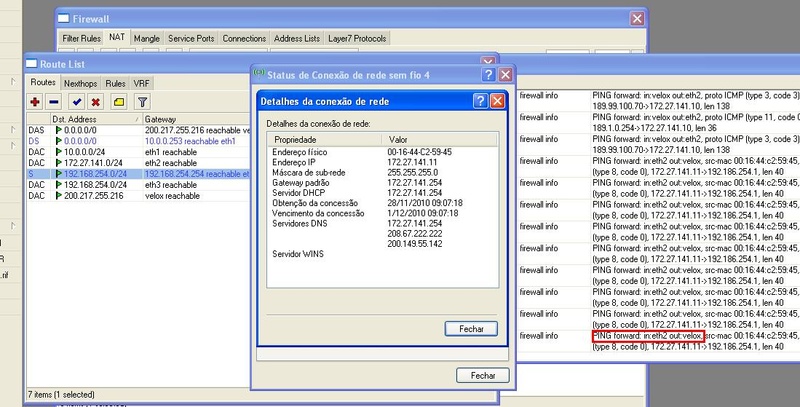Open help in Detalhes da conexão de rede

[480, 101]
